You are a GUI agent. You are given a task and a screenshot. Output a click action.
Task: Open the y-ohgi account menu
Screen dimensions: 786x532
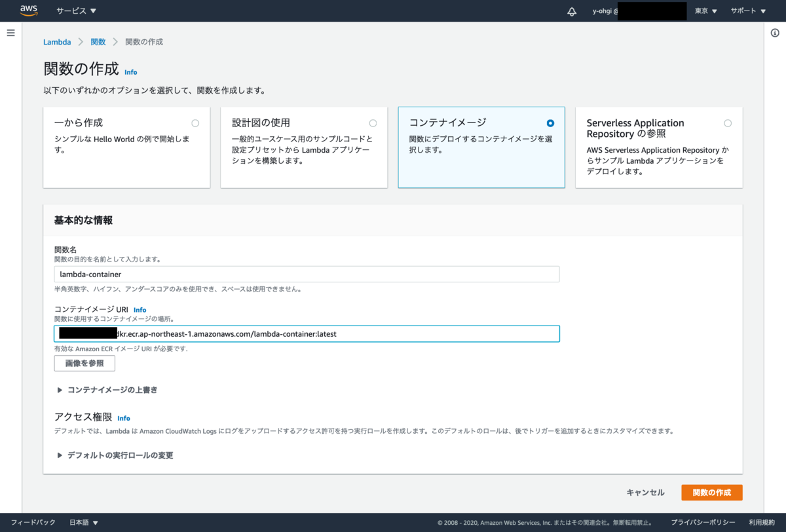639,11
